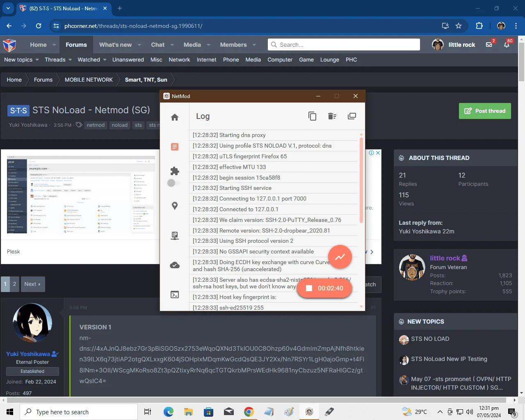The height and width of the screenshot is (420, 525).
Task: Reload the phcorner page
Action: 39,26
